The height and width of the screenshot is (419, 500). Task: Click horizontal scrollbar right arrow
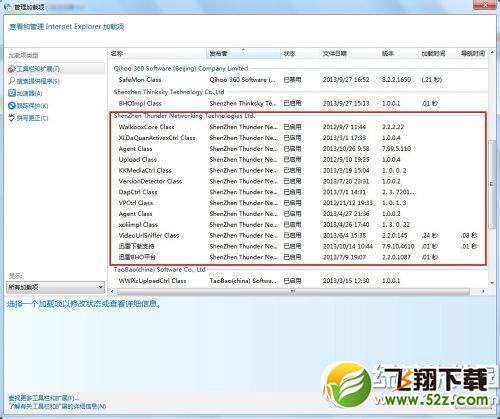click(483, 291)
